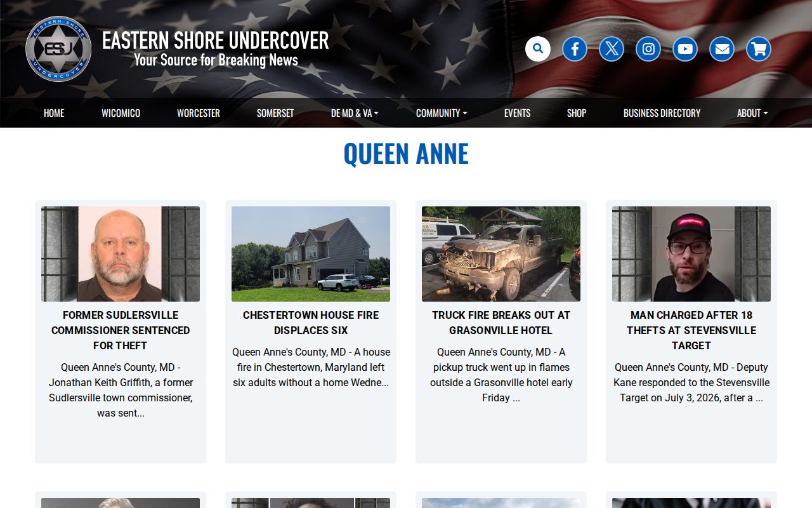
Task: Open the About dropdown menu
Action: click(752, 113)
